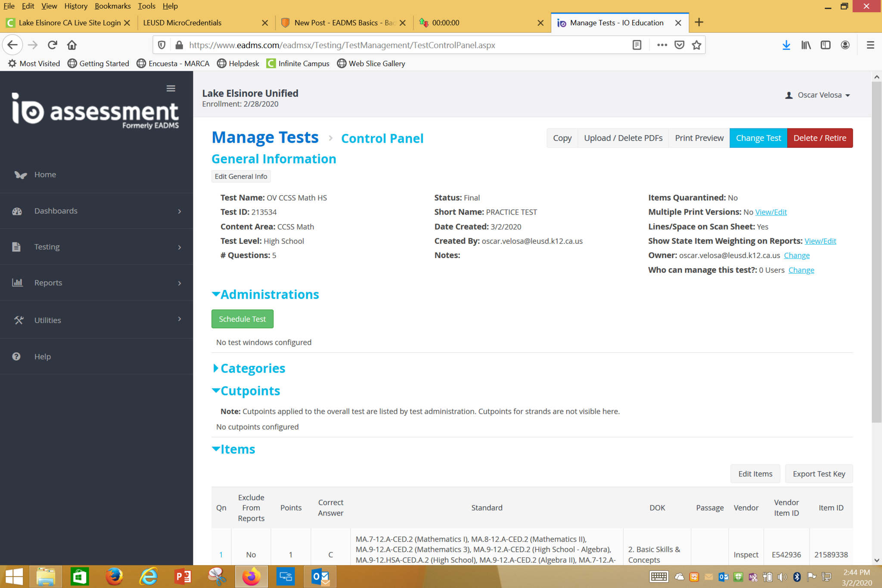Bookmark page with the star icon
Image resolution: width=882 pixels, height=588 pixels.
pyautogui.click(x=696, y=45)
